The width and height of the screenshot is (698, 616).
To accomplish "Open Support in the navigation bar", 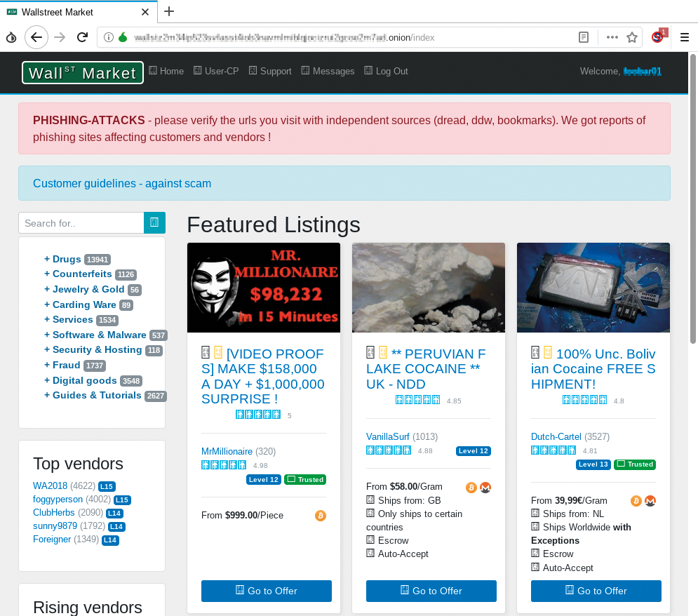I will pos(270,71).
